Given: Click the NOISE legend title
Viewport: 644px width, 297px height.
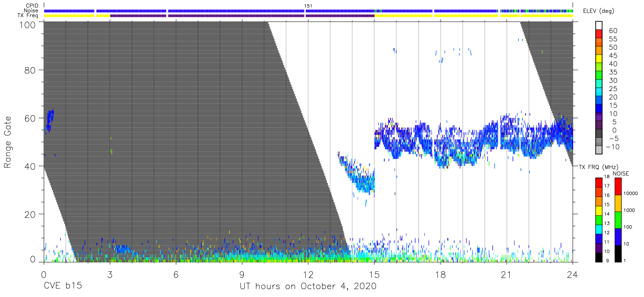Looking at the screenshot, I should [x=620, y=173].
